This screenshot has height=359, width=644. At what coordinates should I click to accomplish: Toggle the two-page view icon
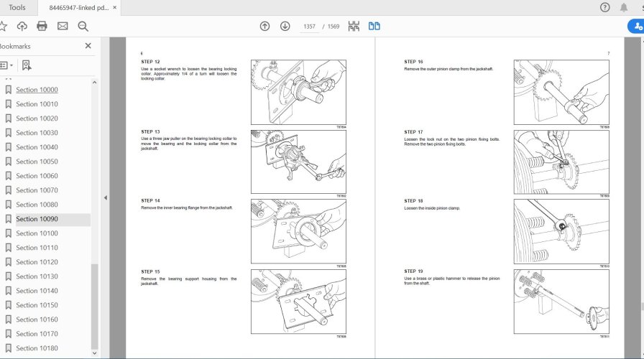click(x=374, y=27)
